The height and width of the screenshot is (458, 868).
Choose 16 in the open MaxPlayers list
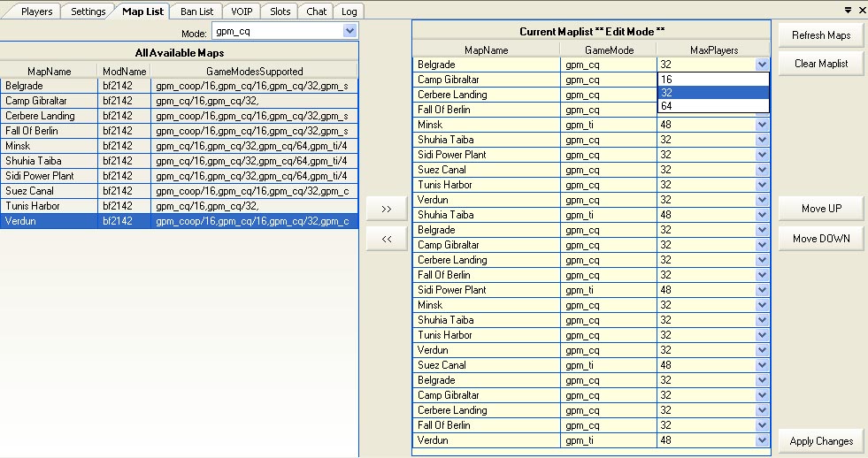tap(713, 79)
